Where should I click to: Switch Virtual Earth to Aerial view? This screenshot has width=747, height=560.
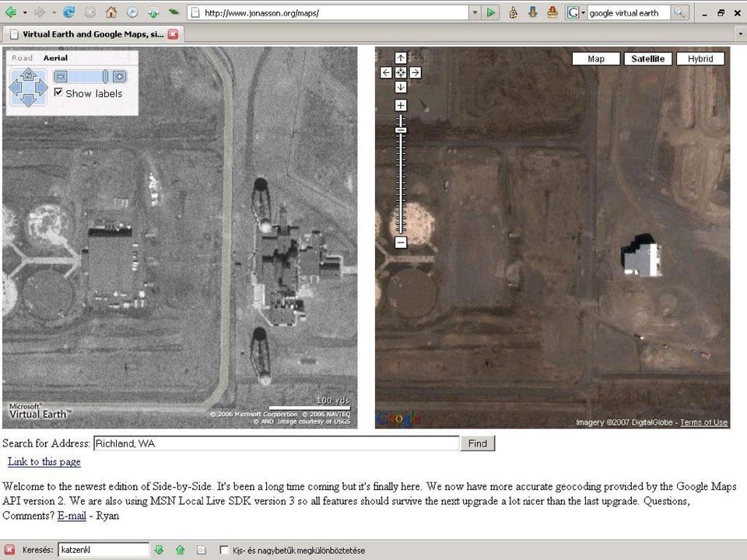(x=55, y=58)
